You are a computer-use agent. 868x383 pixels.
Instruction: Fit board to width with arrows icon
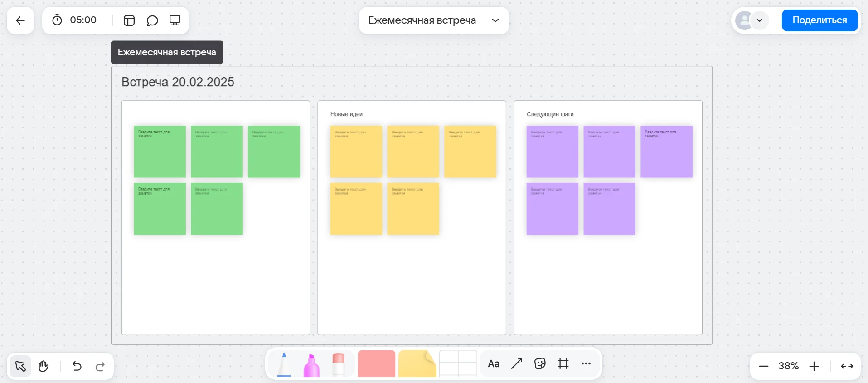pos(847,366)
